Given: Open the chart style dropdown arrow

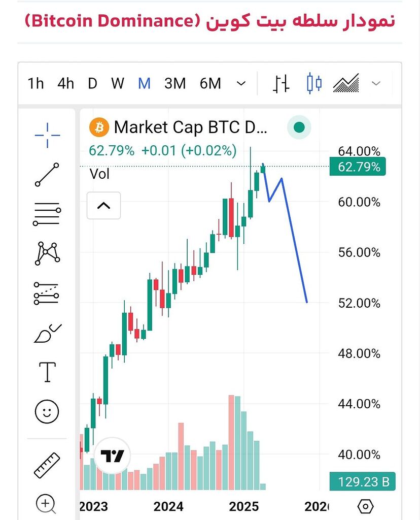Looking at the screenshot, I should point(376,83).
